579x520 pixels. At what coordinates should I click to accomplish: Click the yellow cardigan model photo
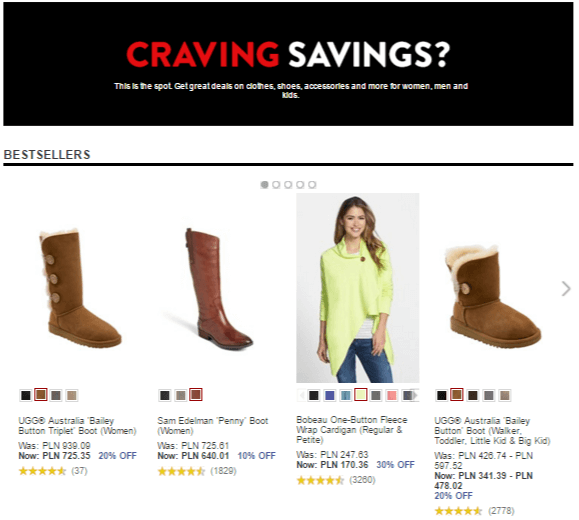tap(357, 288)
